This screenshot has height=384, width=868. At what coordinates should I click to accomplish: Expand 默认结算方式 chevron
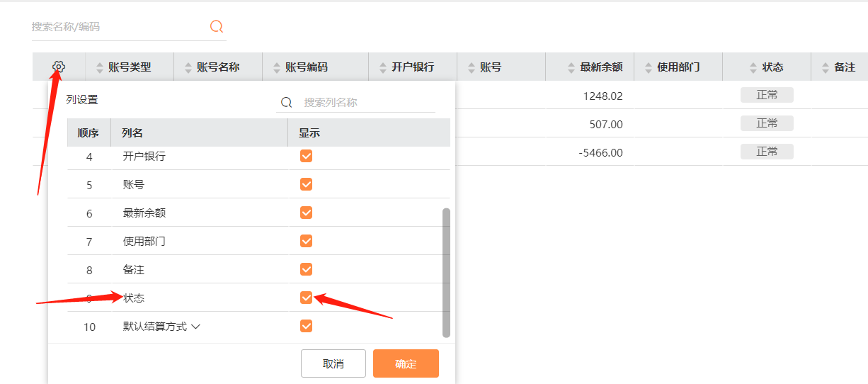196,327
